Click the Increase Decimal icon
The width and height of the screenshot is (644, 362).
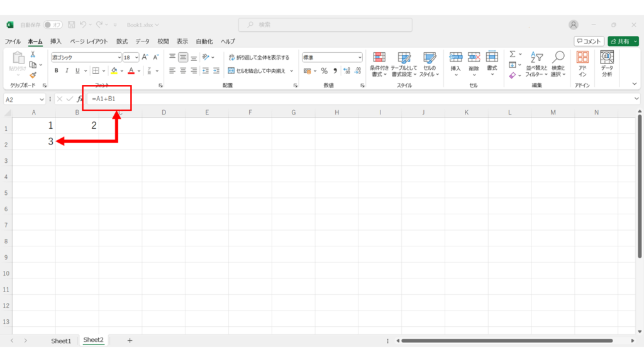(x=347, y=71)
